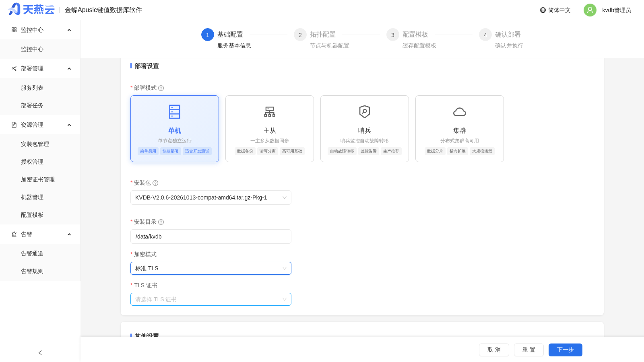Open the kvdb管理员 avatar icon

(590, 10)
